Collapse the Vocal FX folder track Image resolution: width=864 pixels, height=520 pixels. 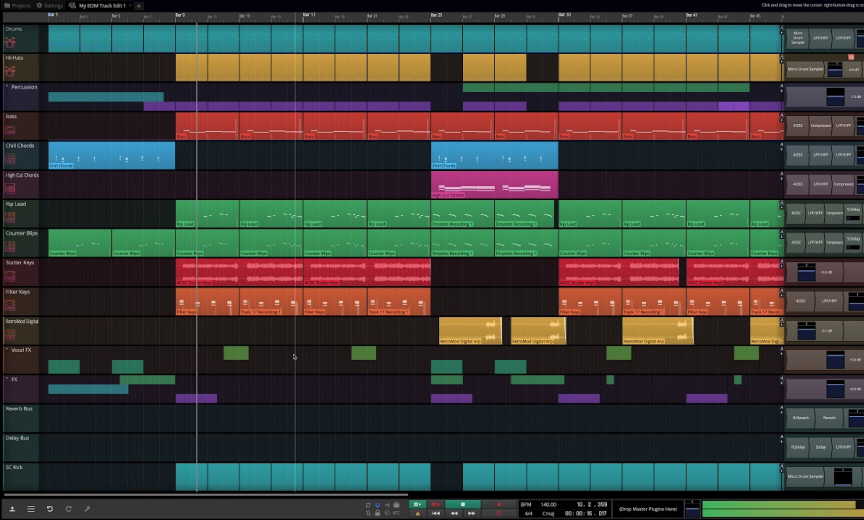coord(7,351)
